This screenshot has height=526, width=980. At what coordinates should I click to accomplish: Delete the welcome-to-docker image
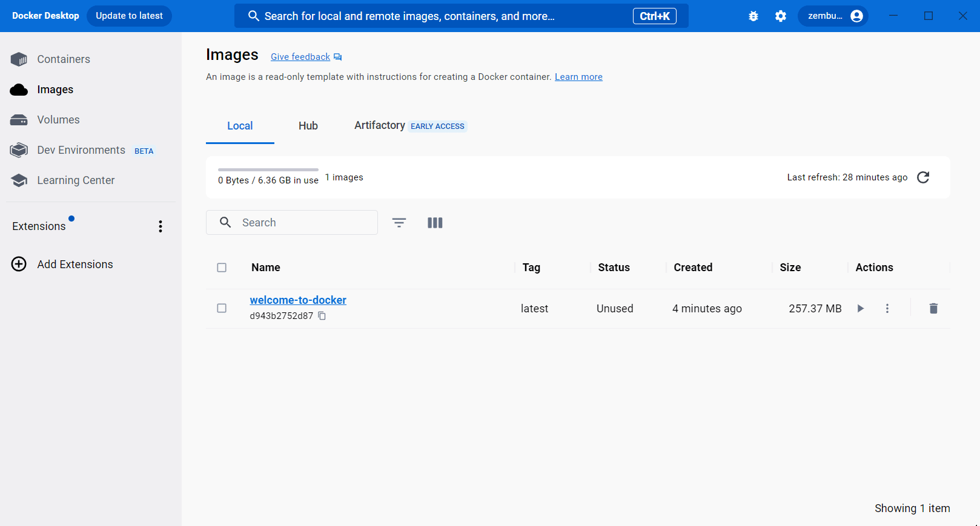pyautogui.click(x=933, y=309)
